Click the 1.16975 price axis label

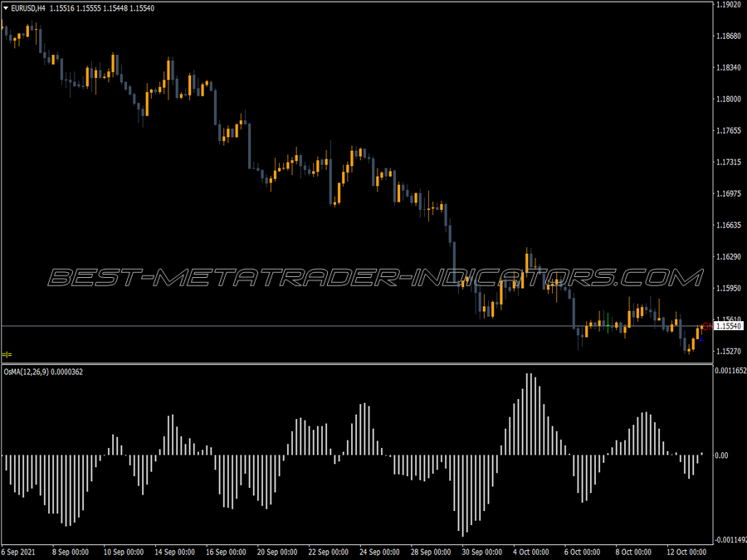point(729,194)
